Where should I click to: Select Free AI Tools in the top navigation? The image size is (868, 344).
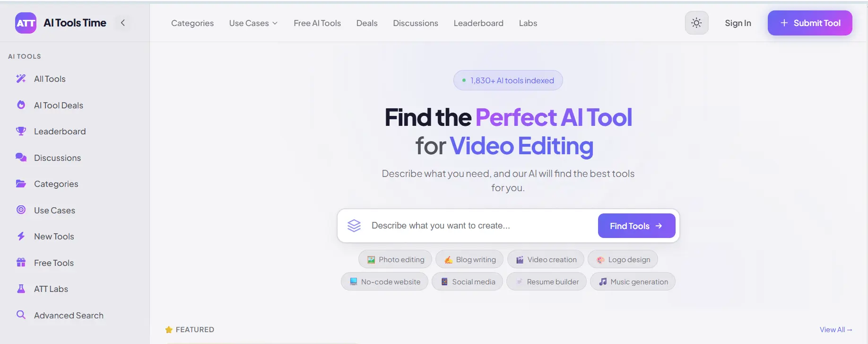317,23
